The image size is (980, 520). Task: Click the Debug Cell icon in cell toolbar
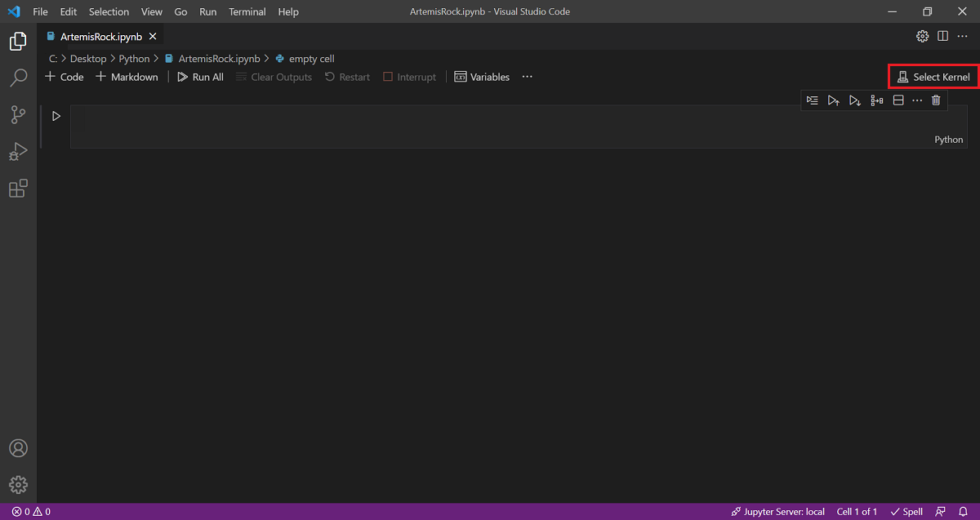[x=876, y=100]
